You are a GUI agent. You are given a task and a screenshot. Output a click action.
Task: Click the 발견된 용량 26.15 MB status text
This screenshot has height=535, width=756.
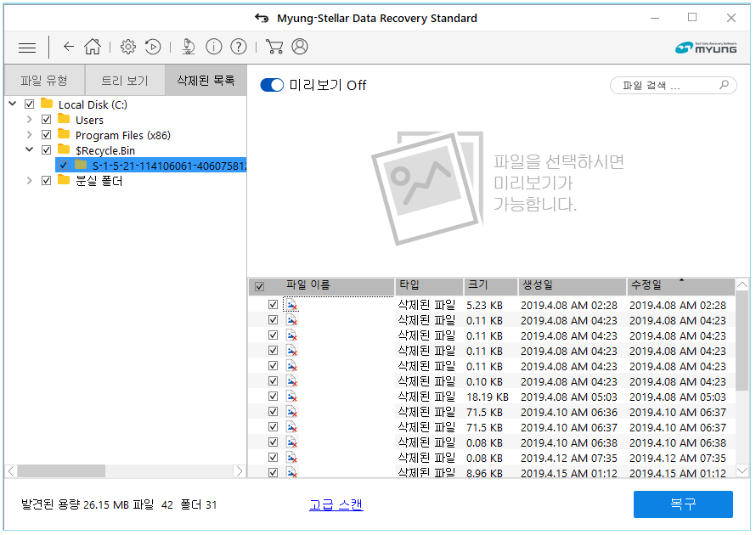tap(75, 504)
